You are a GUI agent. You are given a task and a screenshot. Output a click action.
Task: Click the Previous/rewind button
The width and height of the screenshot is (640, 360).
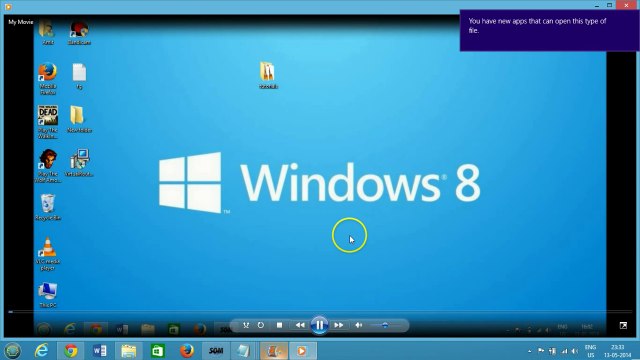point(300,325)
